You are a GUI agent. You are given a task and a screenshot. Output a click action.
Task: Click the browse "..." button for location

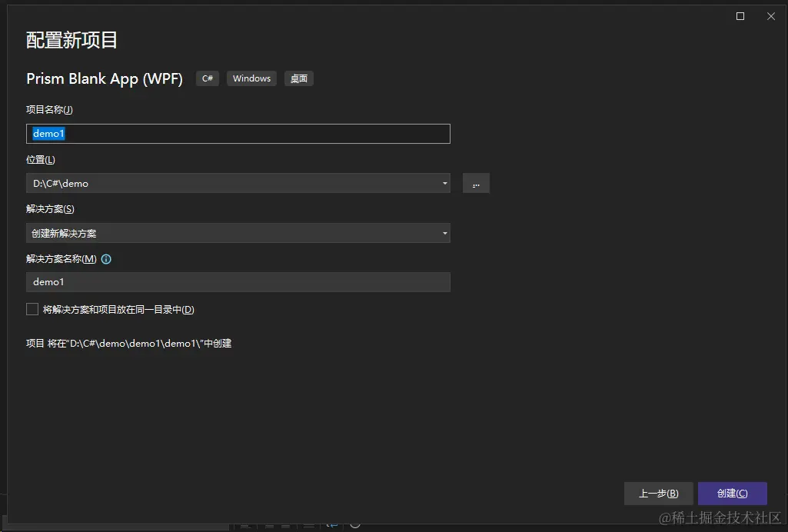click(x=476, y=184)
